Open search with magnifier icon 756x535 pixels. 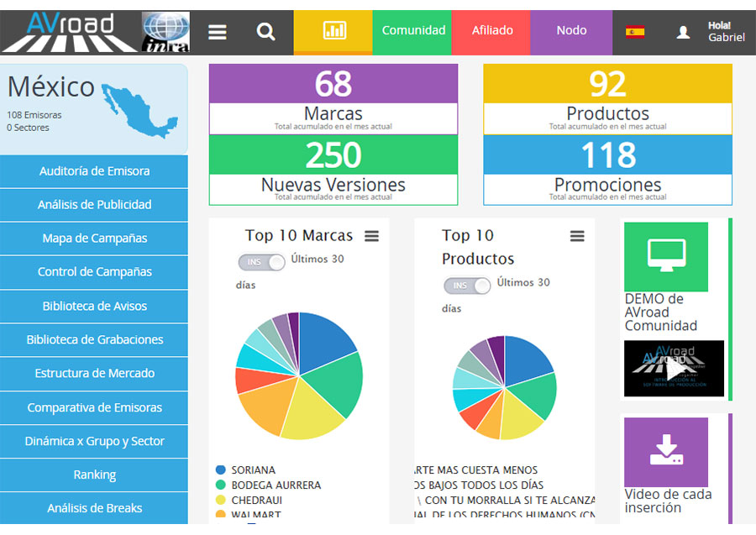(x=265, y=32)
